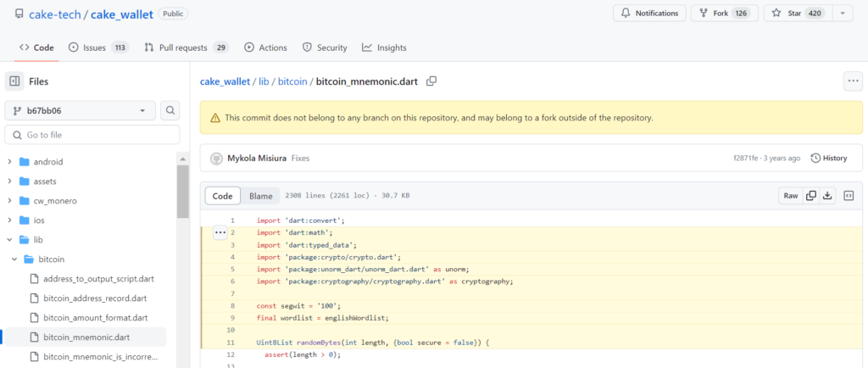Open lib in the breadcrumb path

tap(264, 81)
